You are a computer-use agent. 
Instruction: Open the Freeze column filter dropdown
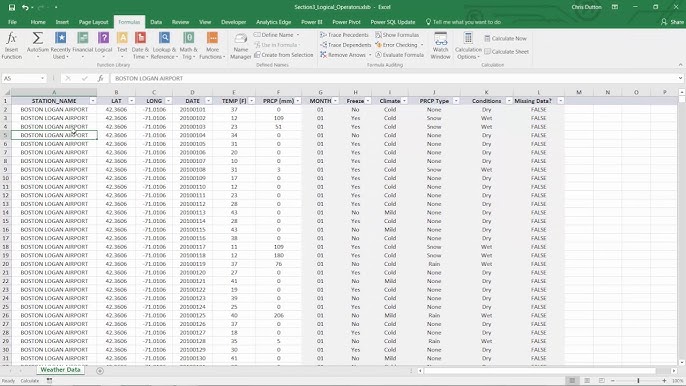click(368, 101)
